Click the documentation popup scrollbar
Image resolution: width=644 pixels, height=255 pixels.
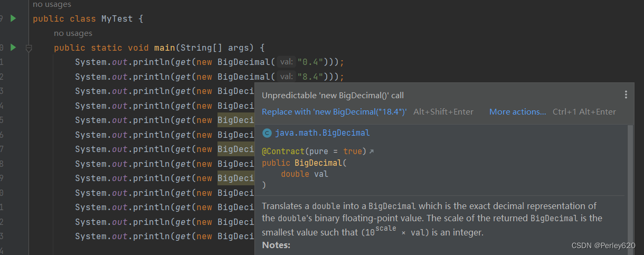[x=631, y=190]
